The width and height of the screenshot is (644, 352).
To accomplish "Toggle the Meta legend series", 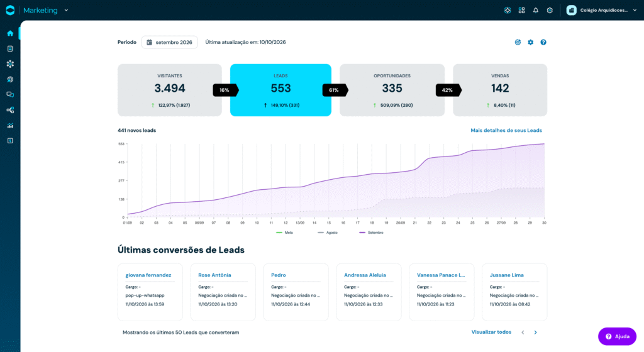I will tap(285, 233).
